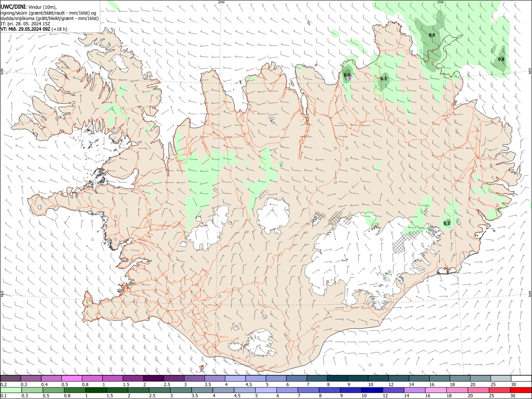
Task: Choose the 12 indigo-purple rain legend swatch
Action: point(393,390)
